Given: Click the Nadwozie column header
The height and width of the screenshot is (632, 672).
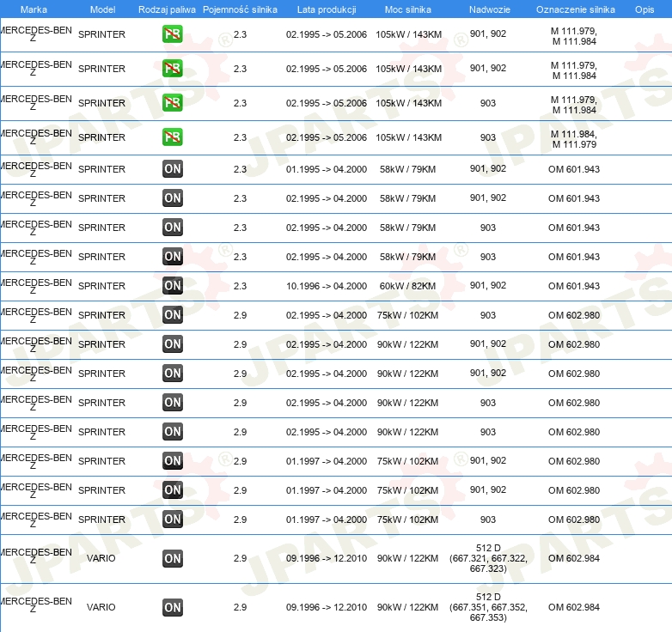Looking at the screenshot, I should click(x=490, y=9).
